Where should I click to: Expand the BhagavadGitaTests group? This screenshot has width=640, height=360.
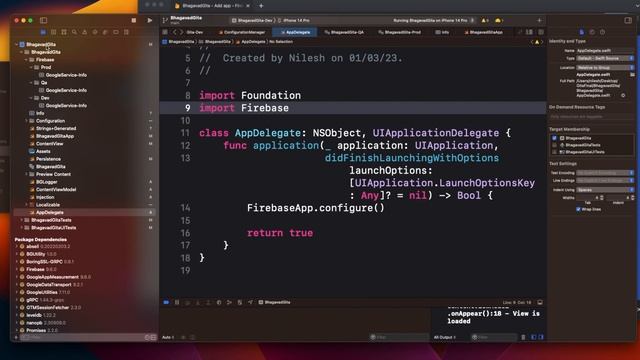[x=22, y=220]
